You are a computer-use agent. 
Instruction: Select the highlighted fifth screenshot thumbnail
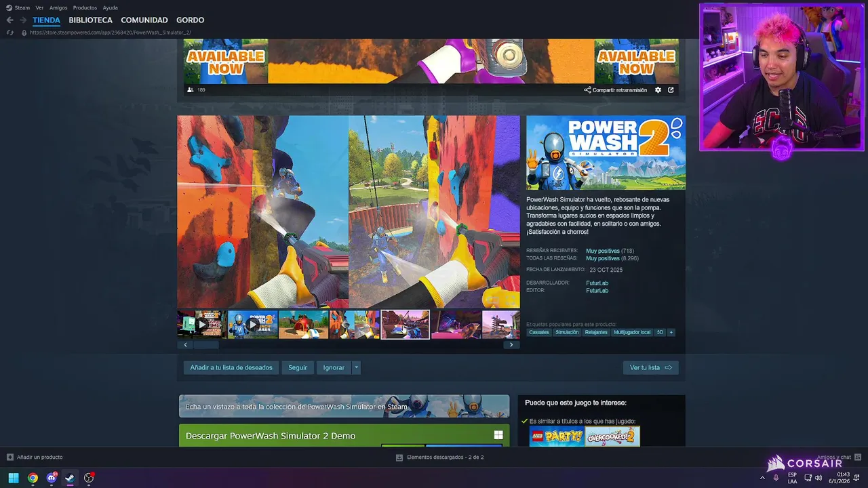[405, 325]
